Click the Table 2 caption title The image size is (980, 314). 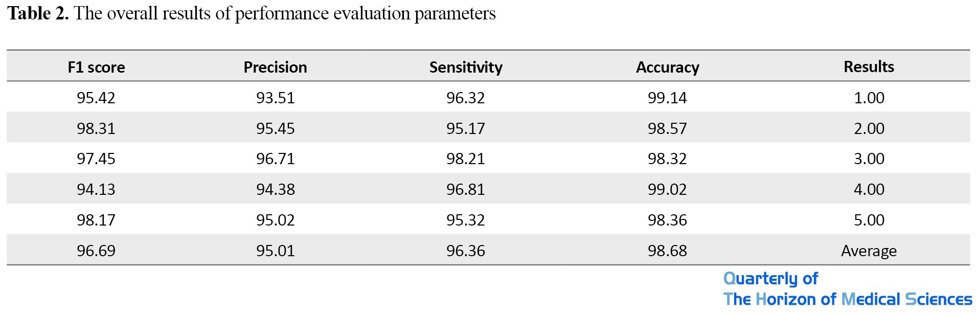click(x=251, y=14)
